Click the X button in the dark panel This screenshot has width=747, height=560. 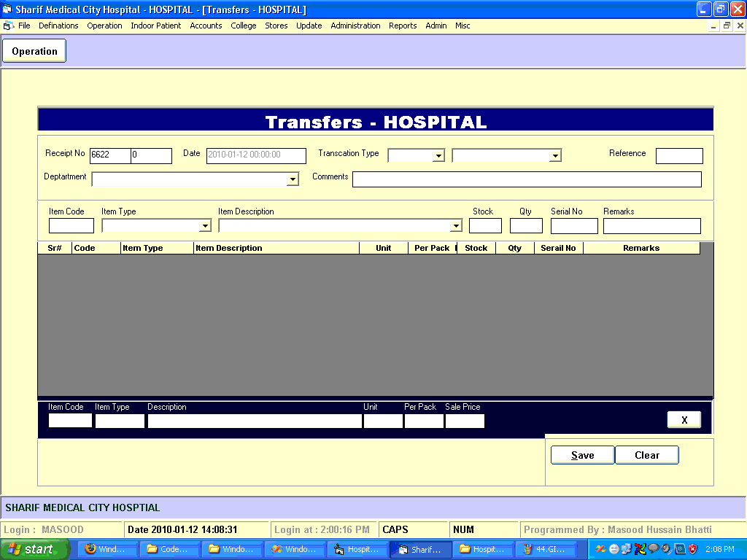click(x=684, y=419)
